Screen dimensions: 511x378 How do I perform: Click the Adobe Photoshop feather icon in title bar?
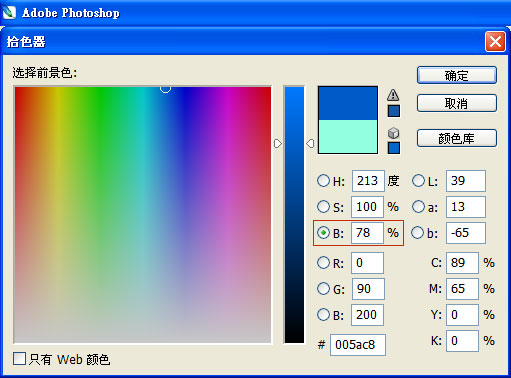(x=9, y=12)
